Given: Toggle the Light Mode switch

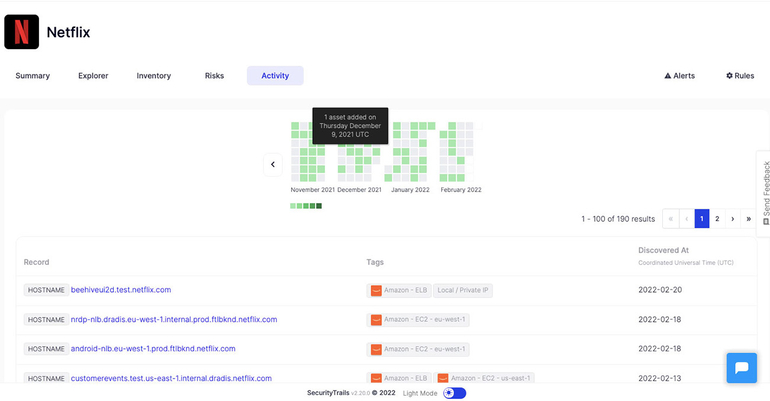Looking at the screenshot, I should click(x=455, y=393).
